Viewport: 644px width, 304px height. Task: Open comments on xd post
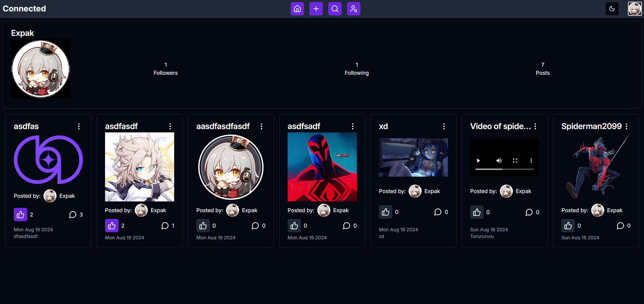pos(438,212)
